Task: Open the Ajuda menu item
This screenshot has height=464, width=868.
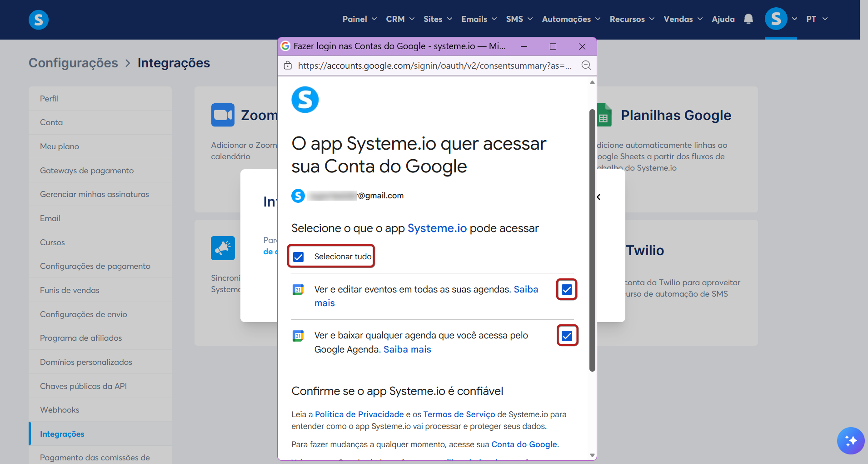Action: tap(723, 19)
